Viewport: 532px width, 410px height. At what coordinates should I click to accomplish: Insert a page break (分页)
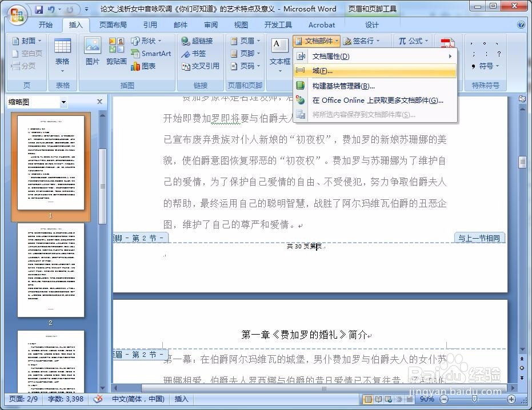[23, 66]
